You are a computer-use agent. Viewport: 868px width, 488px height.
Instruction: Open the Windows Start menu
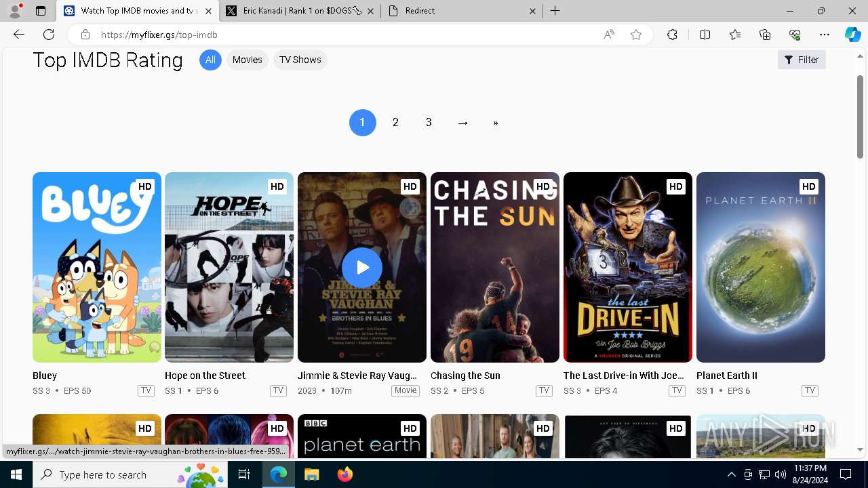tap(16, 474)
